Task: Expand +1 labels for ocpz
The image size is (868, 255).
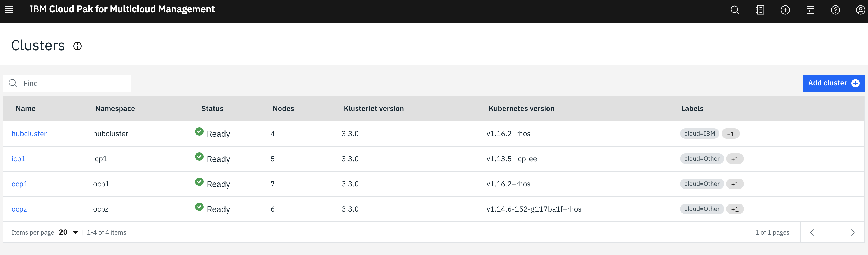Action: tap(735, 209)
